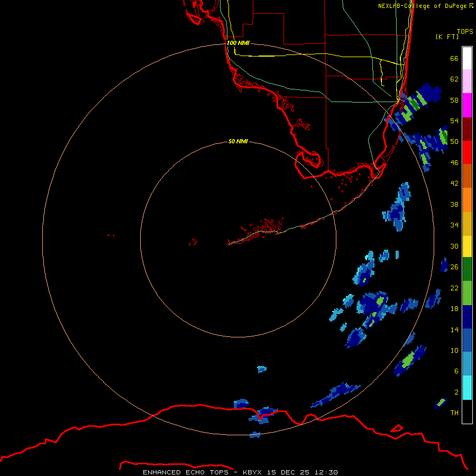Screen dimensions: 476x476
Task: Click the 14 value in the legend
Action: (454, 329)
